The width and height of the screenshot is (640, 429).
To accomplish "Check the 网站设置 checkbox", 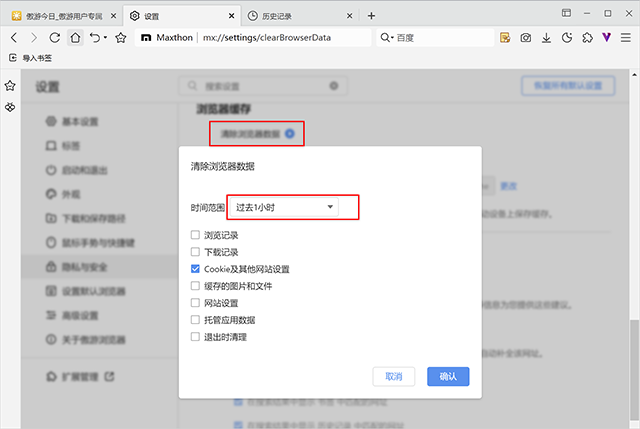I will coord(195,303).
